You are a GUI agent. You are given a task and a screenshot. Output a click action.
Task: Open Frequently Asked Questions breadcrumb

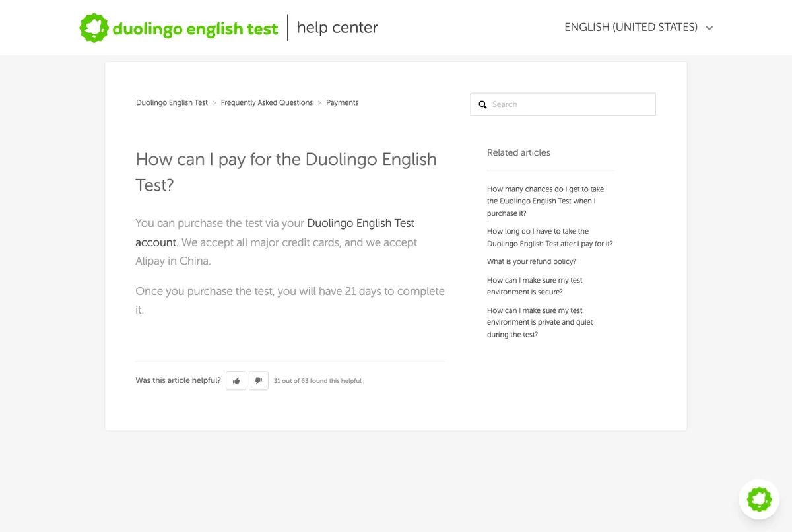pyautogui.click(x=267, y=103)
